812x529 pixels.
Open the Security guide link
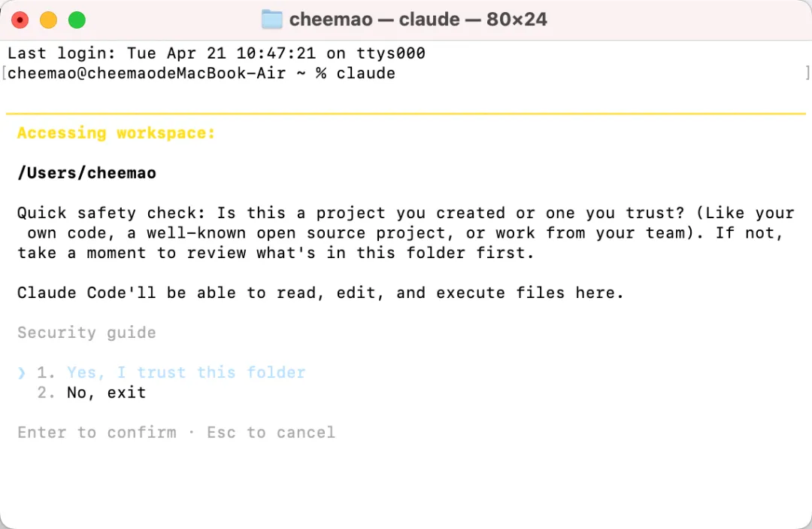point(86,333)
